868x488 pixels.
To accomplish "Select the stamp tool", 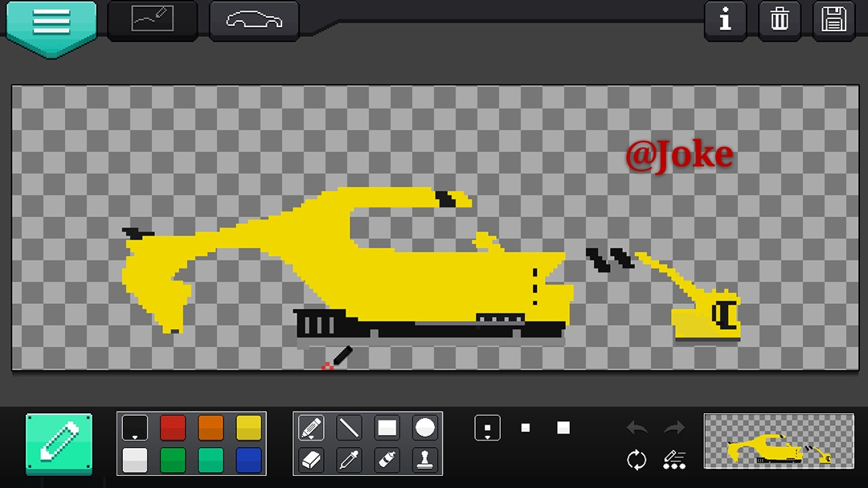I will 424,460.
